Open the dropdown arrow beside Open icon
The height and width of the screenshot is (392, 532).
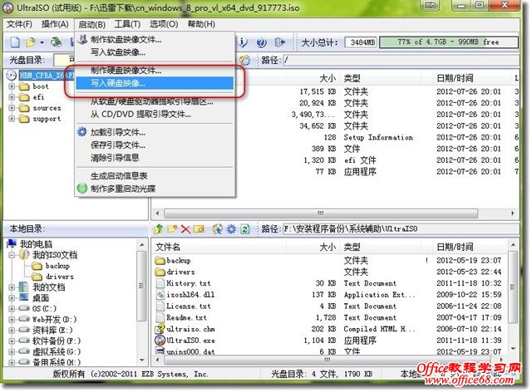(x=42, y=42)
